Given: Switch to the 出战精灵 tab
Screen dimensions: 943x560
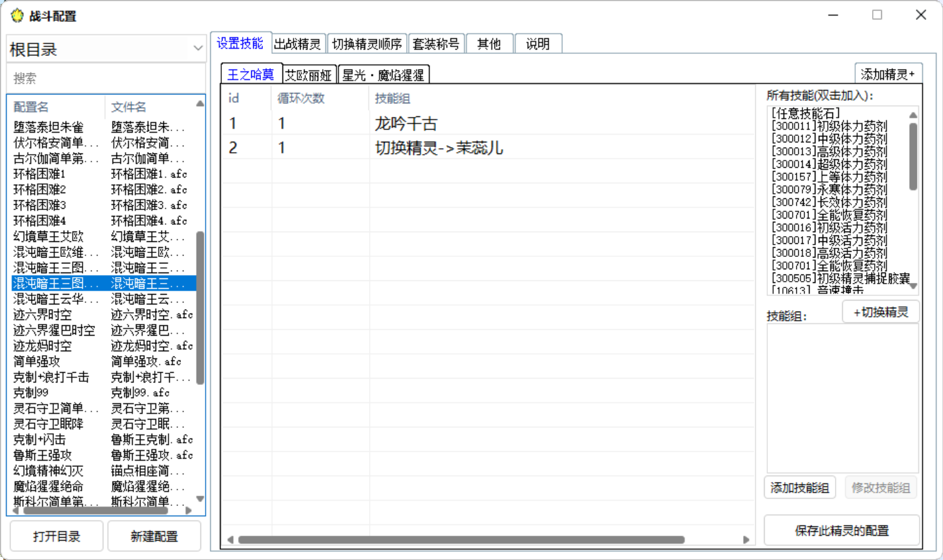Looking at the screenshot, I should point(297,44).
